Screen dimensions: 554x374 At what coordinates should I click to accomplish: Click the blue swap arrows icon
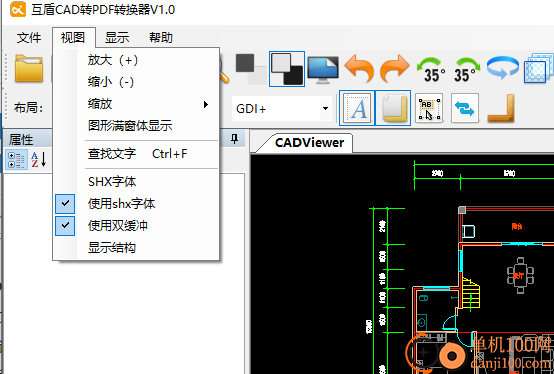(465, 108)
